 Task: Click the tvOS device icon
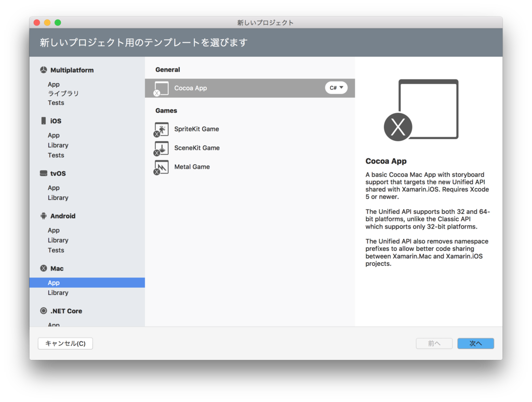[44, 173]
